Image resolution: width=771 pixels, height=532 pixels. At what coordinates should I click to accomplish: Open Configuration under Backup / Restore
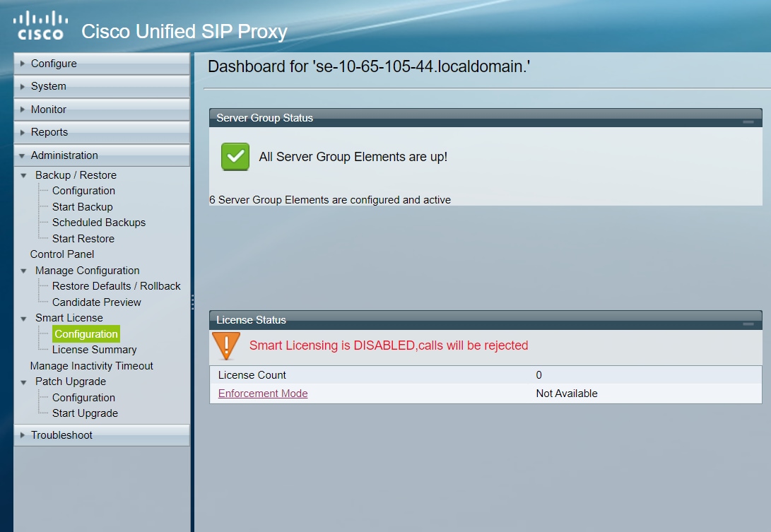(x=83, y=191)
